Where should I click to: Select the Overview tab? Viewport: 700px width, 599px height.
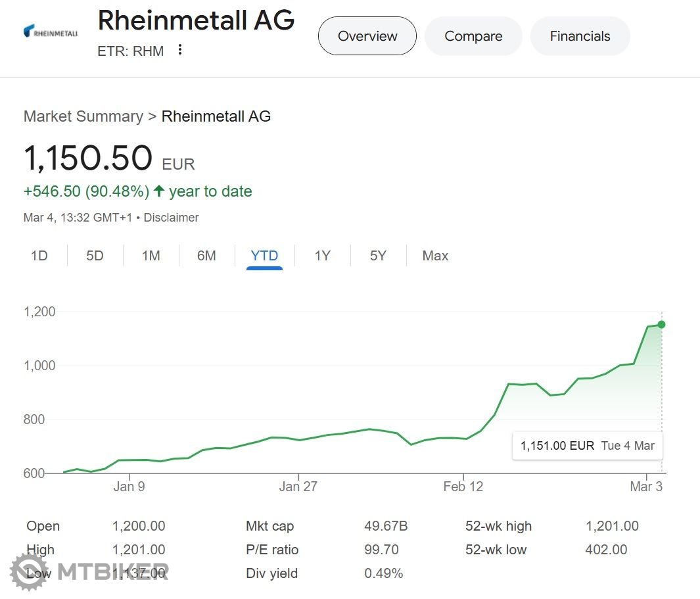[x=367, y=36]
